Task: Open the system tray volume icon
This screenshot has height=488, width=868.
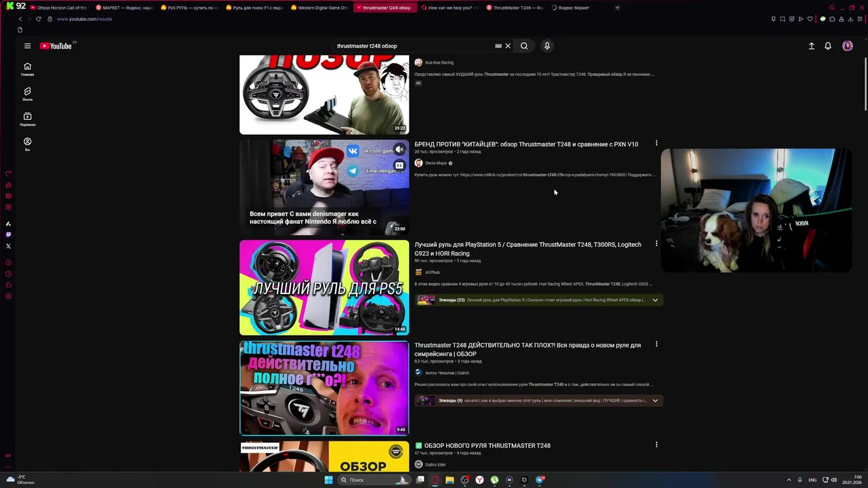Action: [833, 480]
